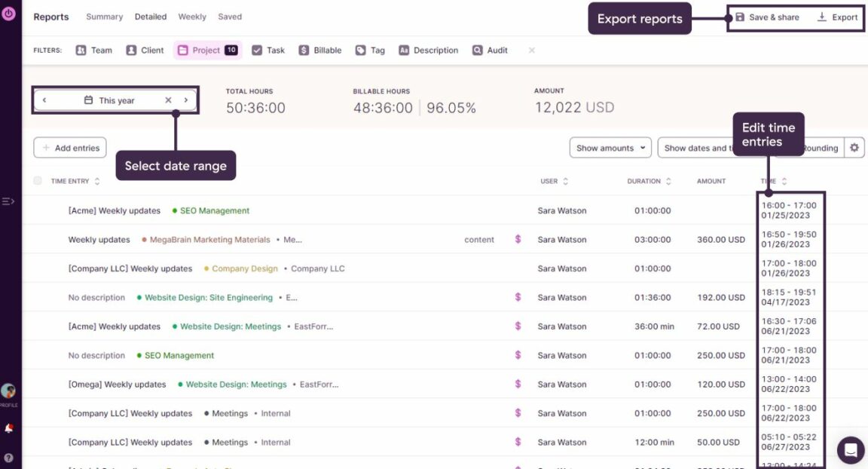
Task: Open notifications from the sidebar bell
Action: pyautogui.click(x=9, y=427)
